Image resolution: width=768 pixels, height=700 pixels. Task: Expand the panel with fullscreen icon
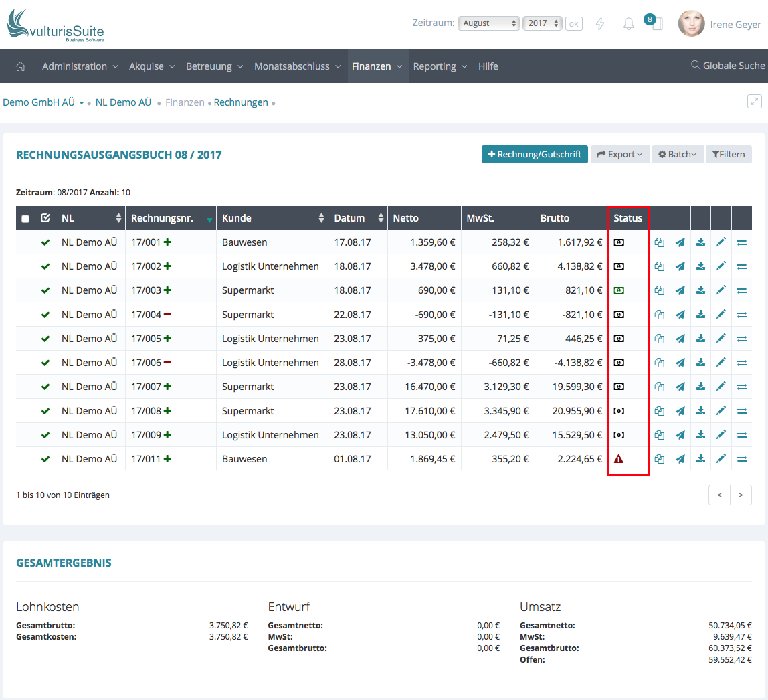point(754,102)
